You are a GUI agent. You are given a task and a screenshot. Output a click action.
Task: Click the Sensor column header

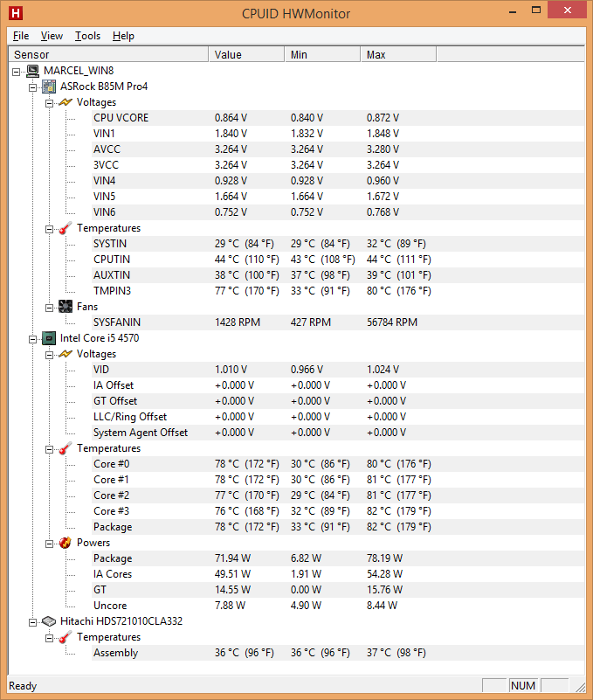[108, 54]
